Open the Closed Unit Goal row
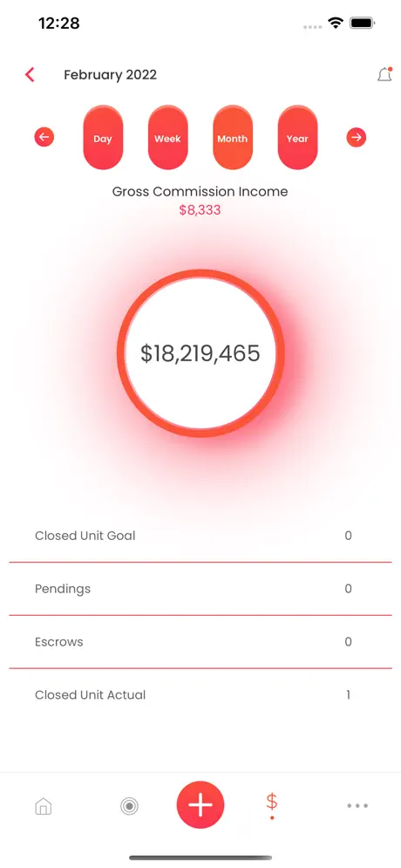The width and height of the screenshot is (401, 868). point(200,536)
